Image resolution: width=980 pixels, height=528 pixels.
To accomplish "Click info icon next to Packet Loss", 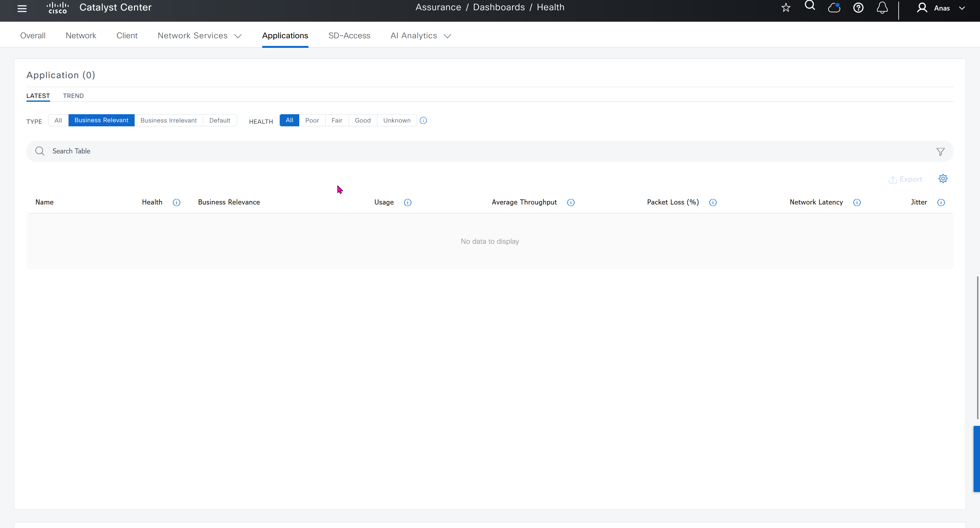I will click(713, 202).
